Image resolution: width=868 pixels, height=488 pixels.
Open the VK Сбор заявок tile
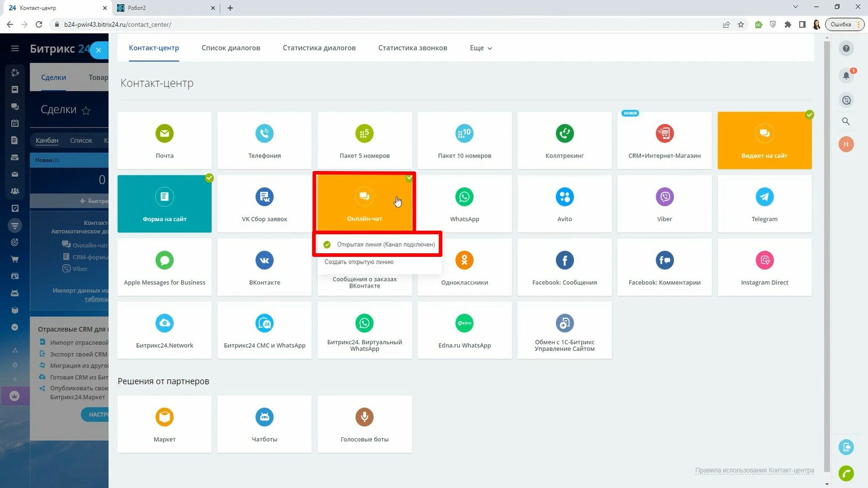265,204
